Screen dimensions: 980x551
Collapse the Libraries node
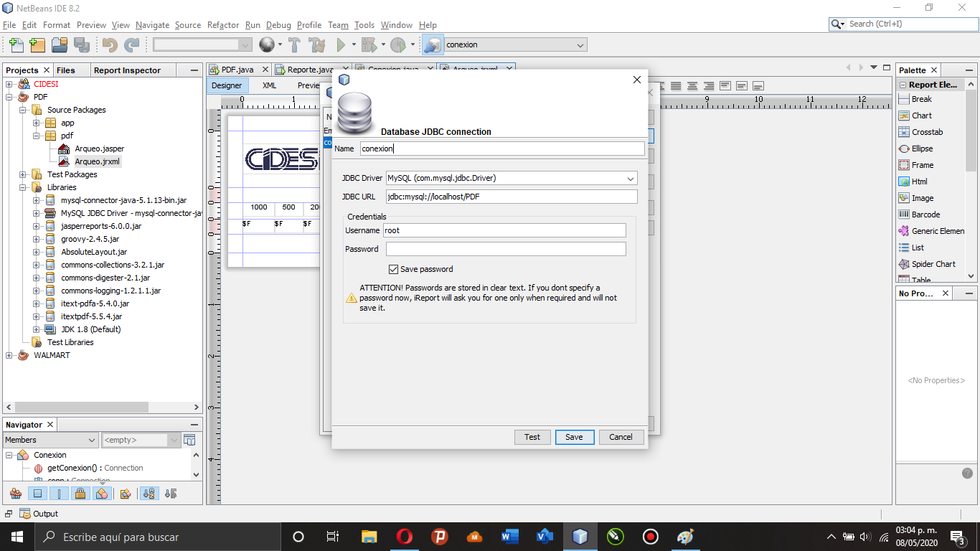pyautogui.click(x=23, y=187)
